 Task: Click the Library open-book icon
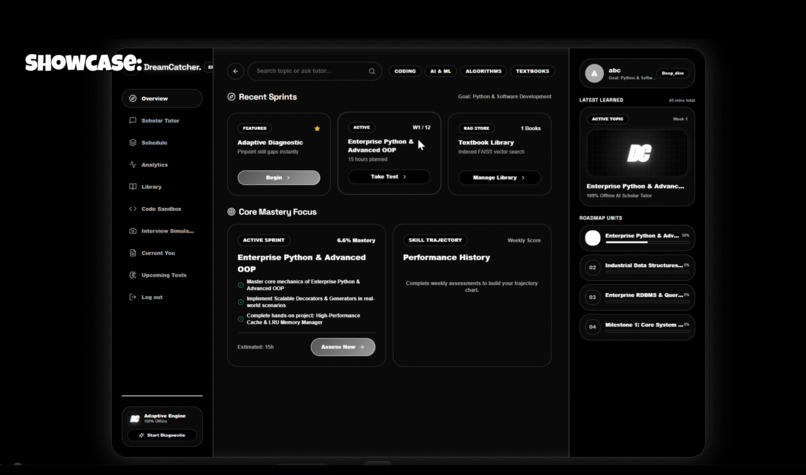coord(133,187)
